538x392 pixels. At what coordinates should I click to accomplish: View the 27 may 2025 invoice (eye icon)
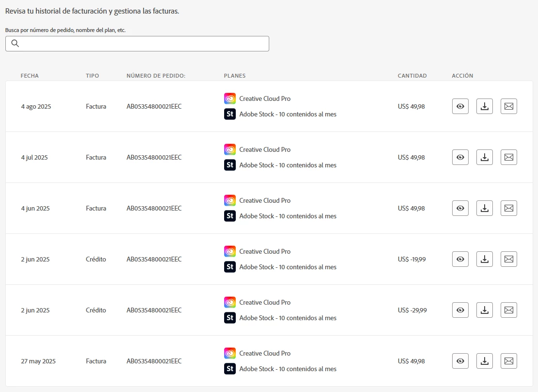coord(460,361)
